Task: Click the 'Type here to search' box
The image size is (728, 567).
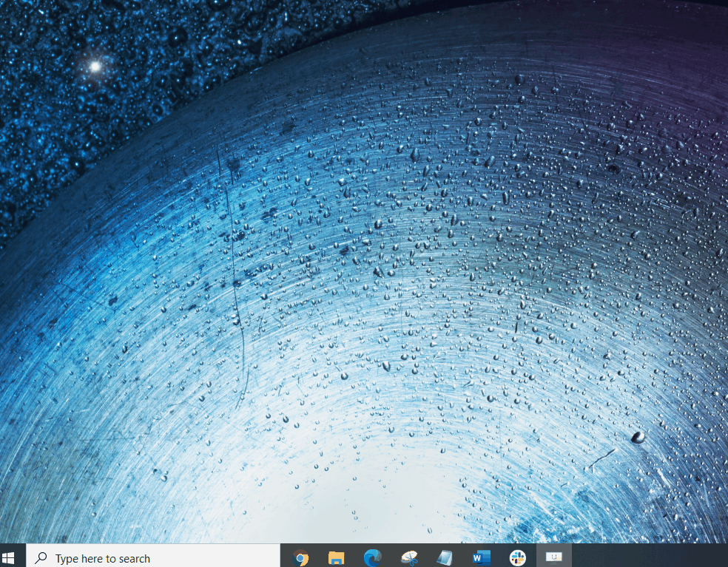Action: tap(153, 557)
